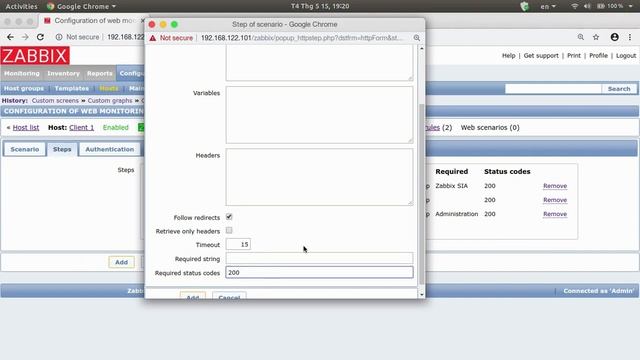The image size is (640, 360).
Task: Open the Host list link
Action: coord(26,127)
